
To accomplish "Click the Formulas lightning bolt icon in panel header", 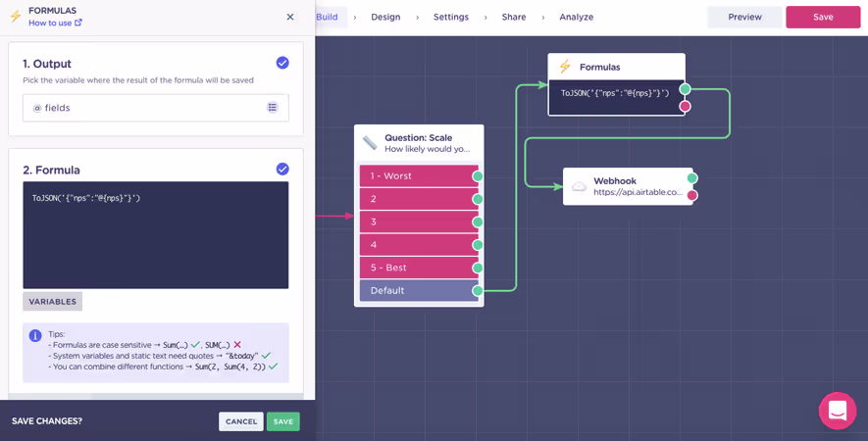I will point(16,17).
